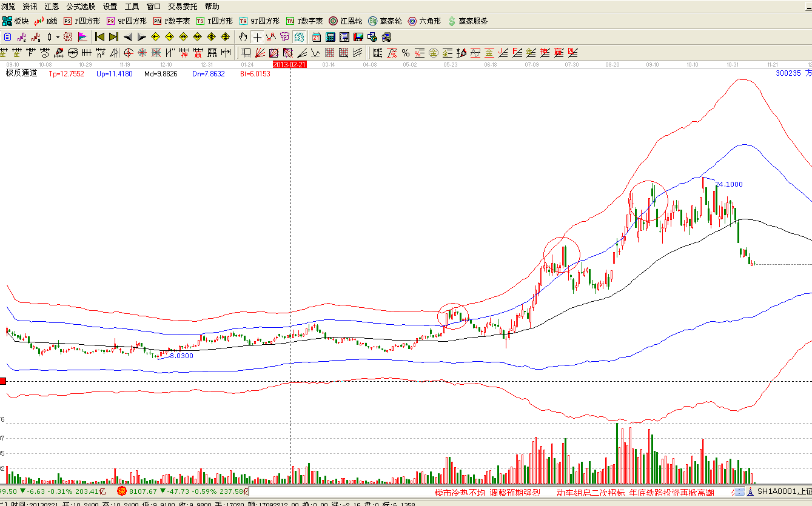Toggle the percent % line tool
Viewport: 812px width, 506px height.
click(405, 53)
